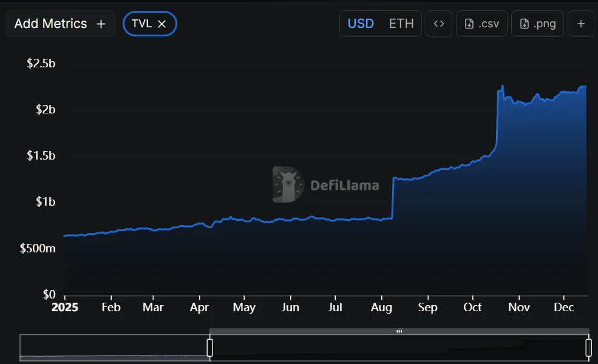The image size is (598, 364).
Task: Click the left handle of the range slider
Action: point(209,348)
